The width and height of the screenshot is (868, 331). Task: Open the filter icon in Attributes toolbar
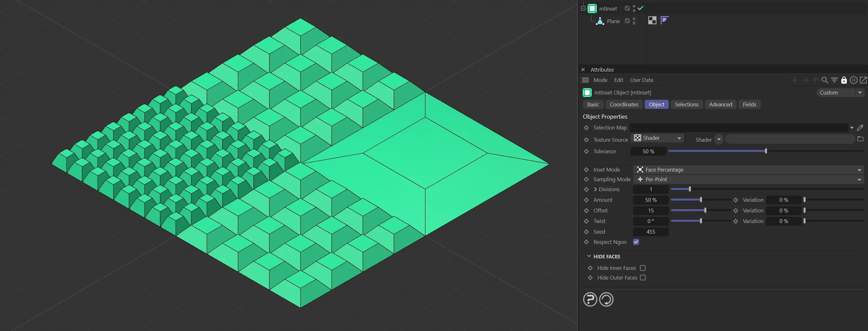(834, 80)
